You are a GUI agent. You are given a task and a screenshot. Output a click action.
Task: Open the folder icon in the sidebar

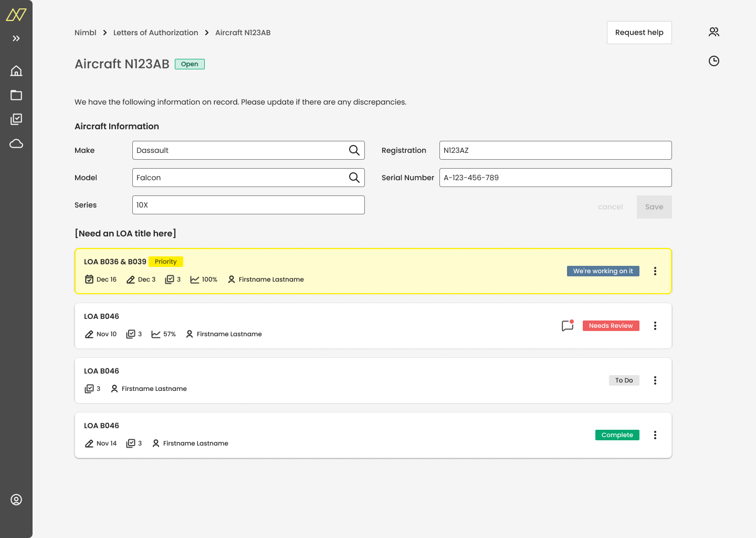(16, 95)
